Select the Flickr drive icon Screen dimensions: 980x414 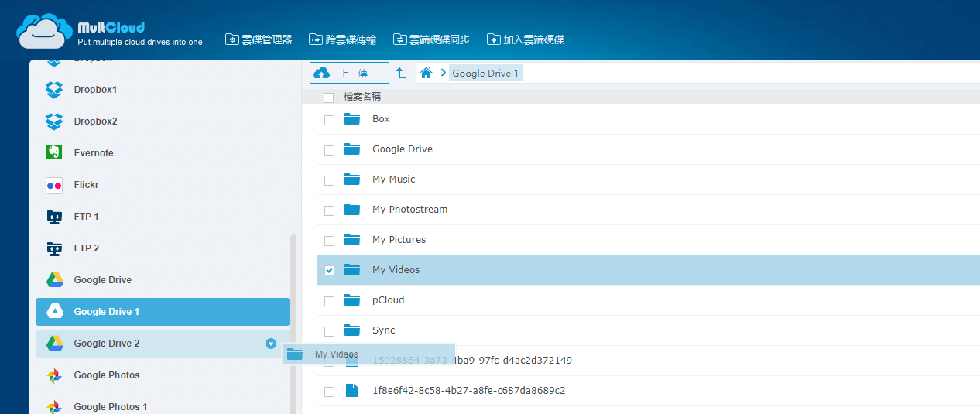pyautogui.click(x=53, y=185)
